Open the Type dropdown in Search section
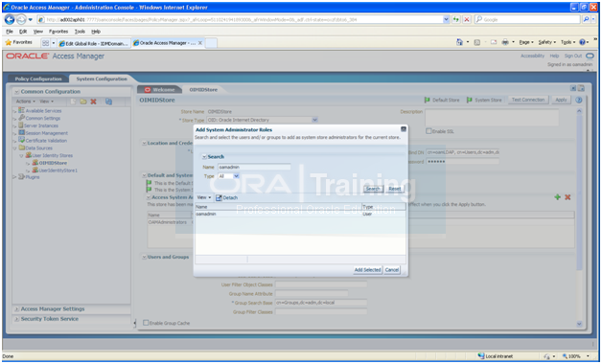This screenshot has height=364, width=602. tap(229, 176)
